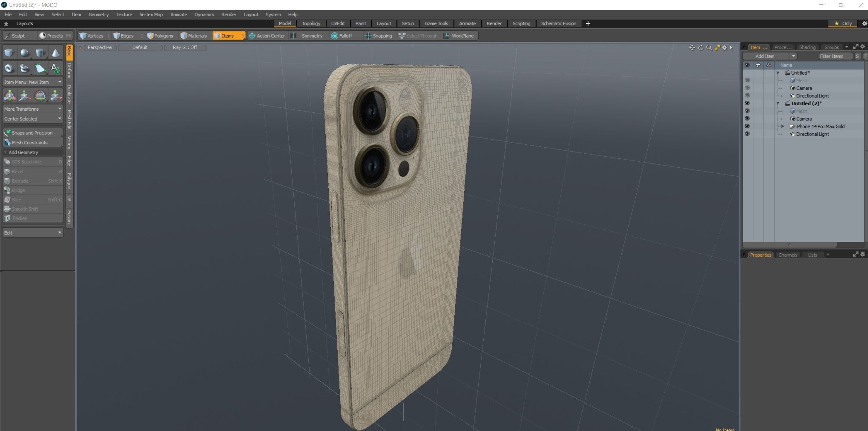868x431 pixels.
Task: Open the layout settings gear at top right
Action: [x=864, y=23]
